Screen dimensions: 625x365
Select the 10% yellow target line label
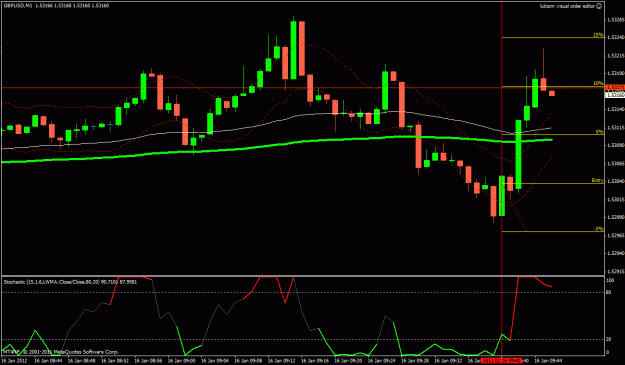598,83
